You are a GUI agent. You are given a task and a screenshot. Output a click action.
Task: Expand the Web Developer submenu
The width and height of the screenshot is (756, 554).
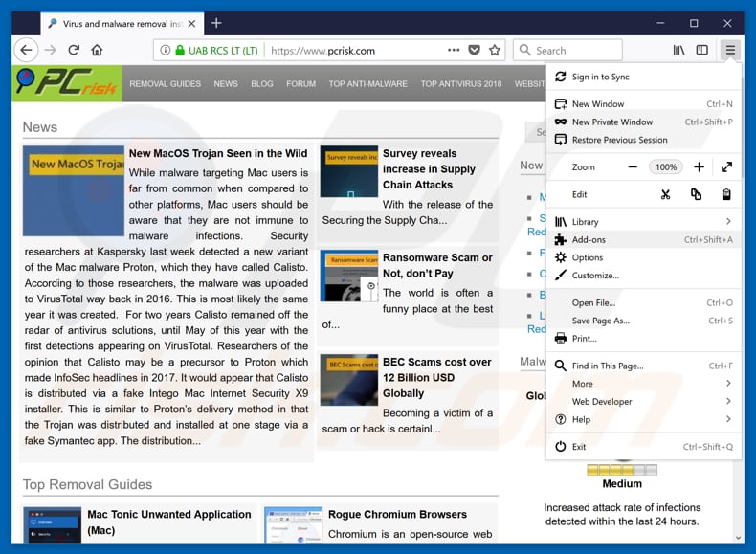(644, 402)
